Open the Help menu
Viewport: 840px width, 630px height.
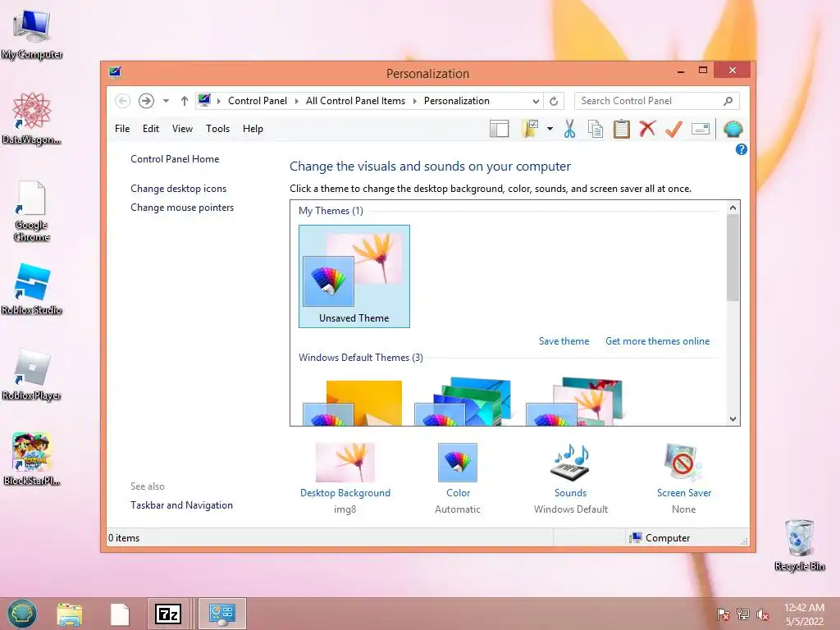tap(253, 129)
